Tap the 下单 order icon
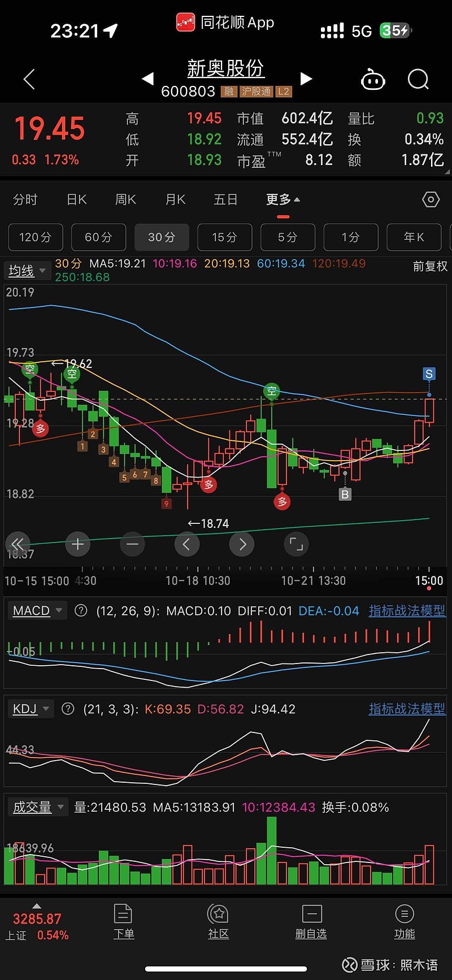Screen dimensions: 452x980 (123, 922)
